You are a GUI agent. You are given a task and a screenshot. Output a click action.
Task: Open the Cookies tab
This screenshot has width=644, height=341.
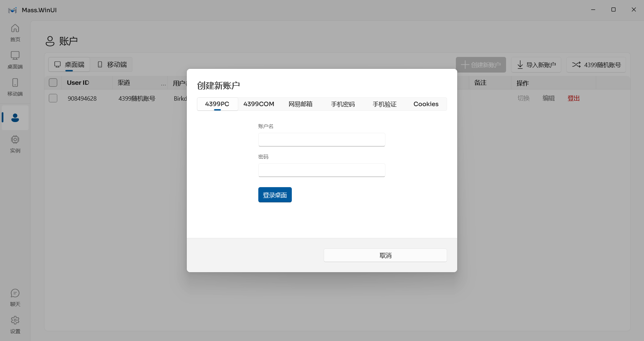pyautogui.click(x=426, y=104)
